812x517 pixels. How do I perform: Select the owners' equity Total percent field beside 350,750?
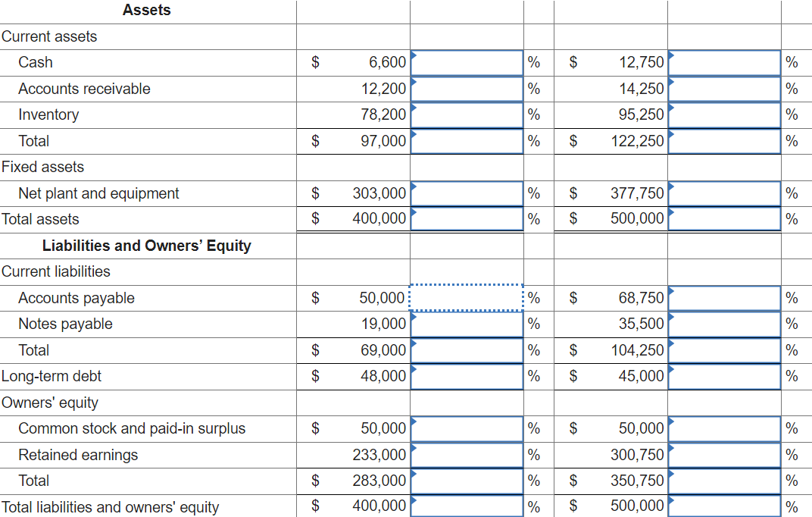point(724,481)
